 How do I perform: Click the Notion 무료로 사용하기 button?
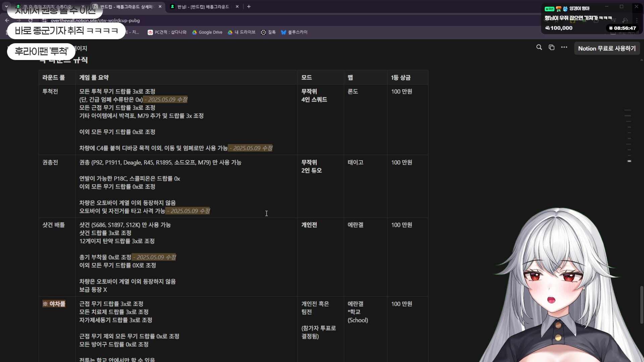point(607,48)
